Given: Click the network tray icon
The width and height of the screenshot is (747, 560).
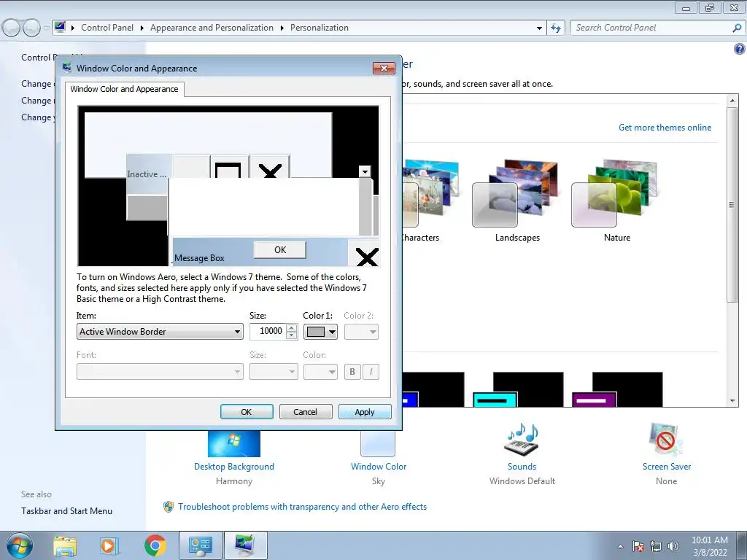Looking at the screenshot, I should point(656,546).
